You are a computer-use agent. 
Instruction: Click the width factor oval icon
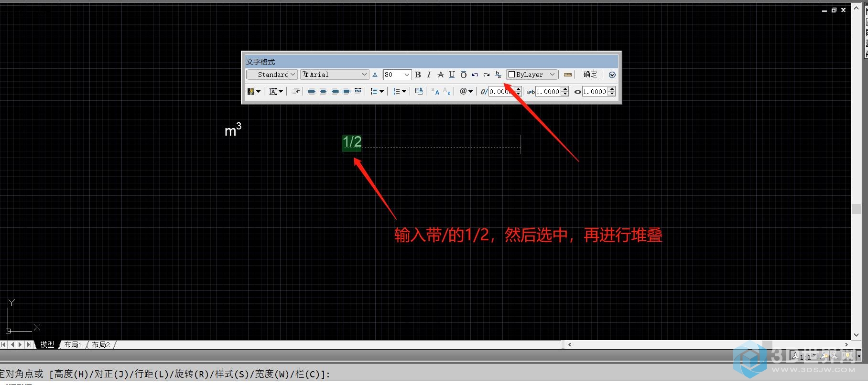click(x=577, y=92)
